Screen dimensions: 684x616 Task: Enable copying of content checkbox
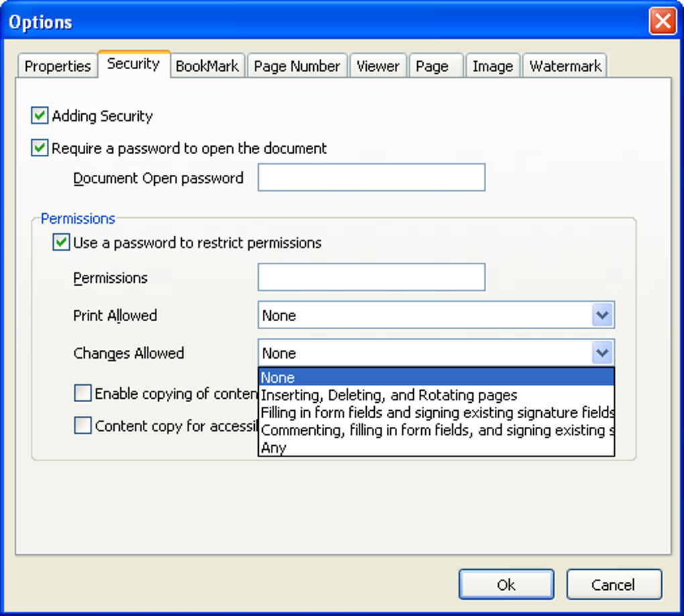pos(82,393)
